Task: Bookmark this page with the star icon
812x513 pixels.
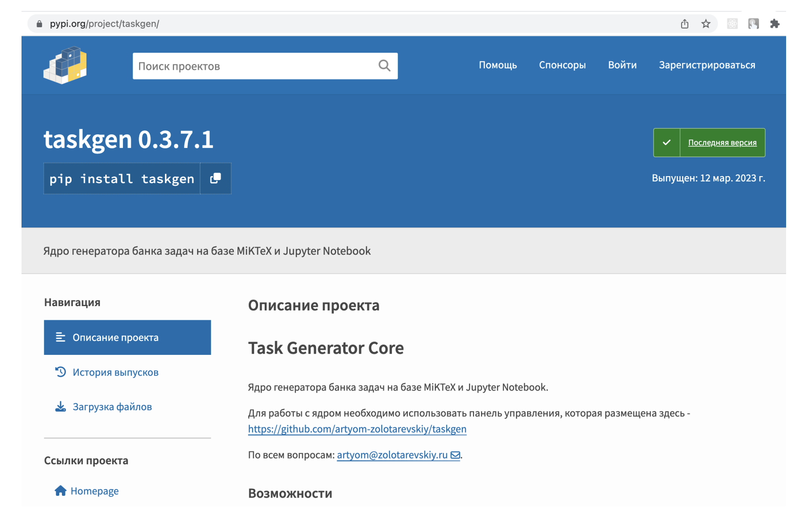Action: (705, 24)
